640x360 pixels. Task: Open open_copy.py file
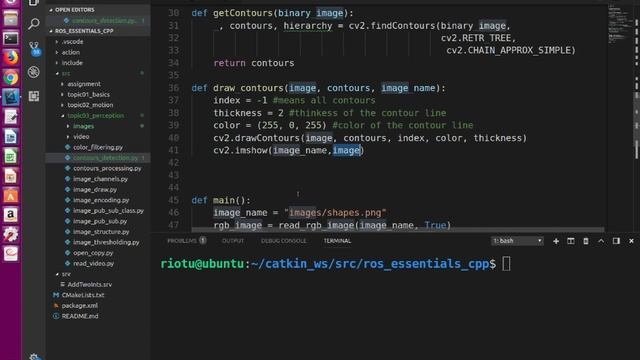[93, 253]
